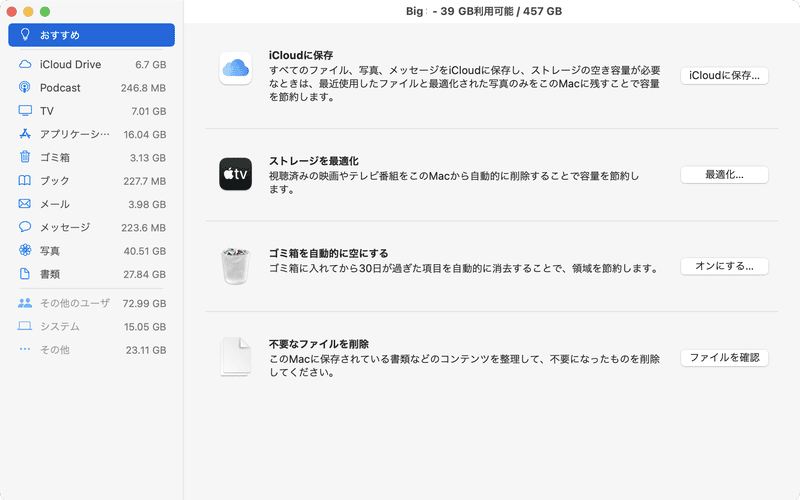Click the iCloud Drive cloud icon

click(24, 64)
